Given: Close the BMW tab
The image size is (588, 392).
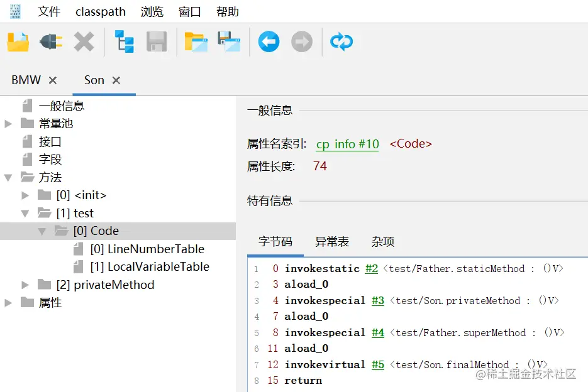Looking at the screenshot, I should (53, 80).
